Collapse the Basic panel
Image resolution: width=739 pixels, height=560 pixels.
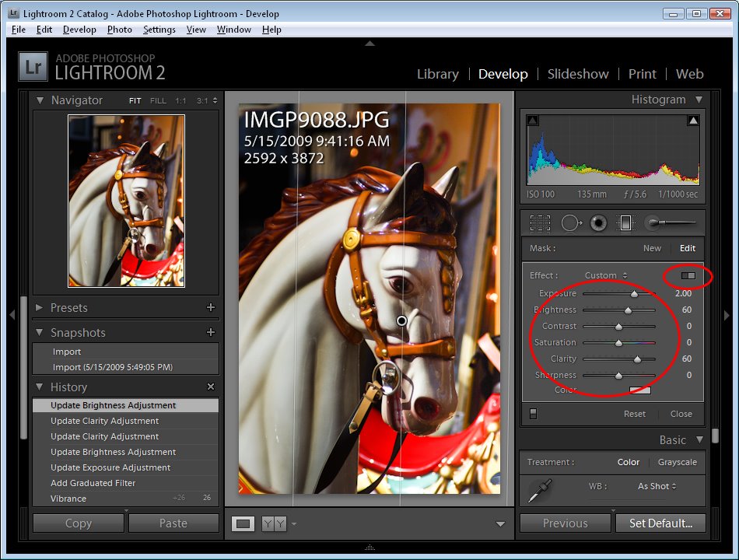click(699, 439)
